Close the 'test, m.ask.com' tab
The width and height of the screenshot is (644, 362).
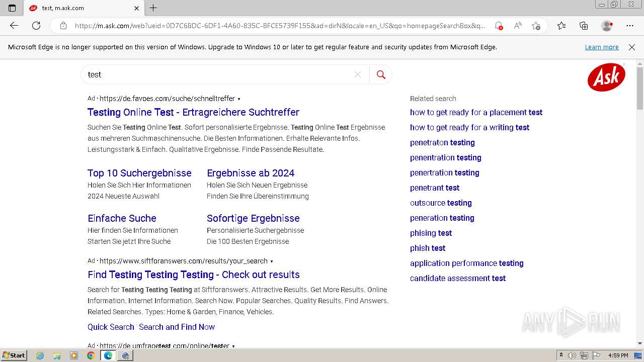pyautogui.click(x=136, y=8)
